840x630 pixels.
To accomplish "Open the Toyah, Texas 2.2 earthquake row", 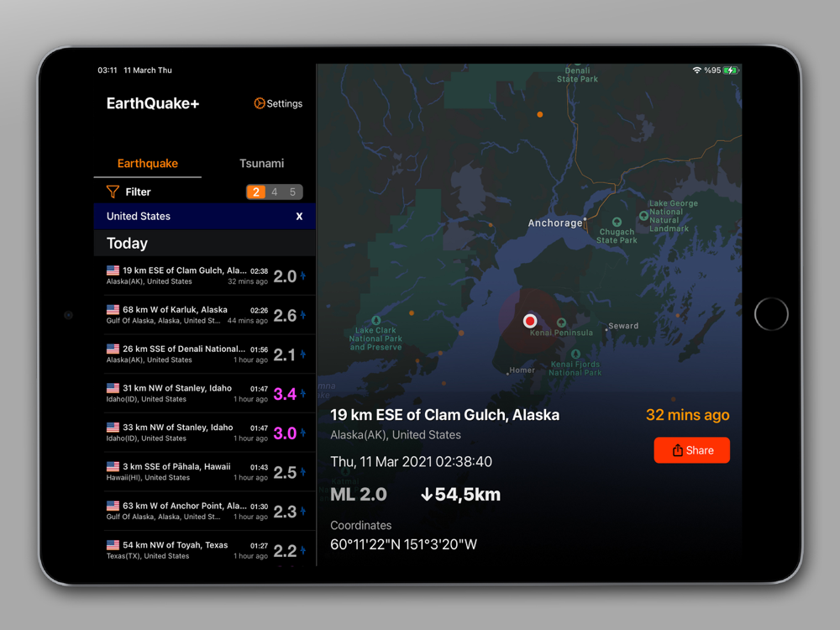I will (x=205, y=549).
